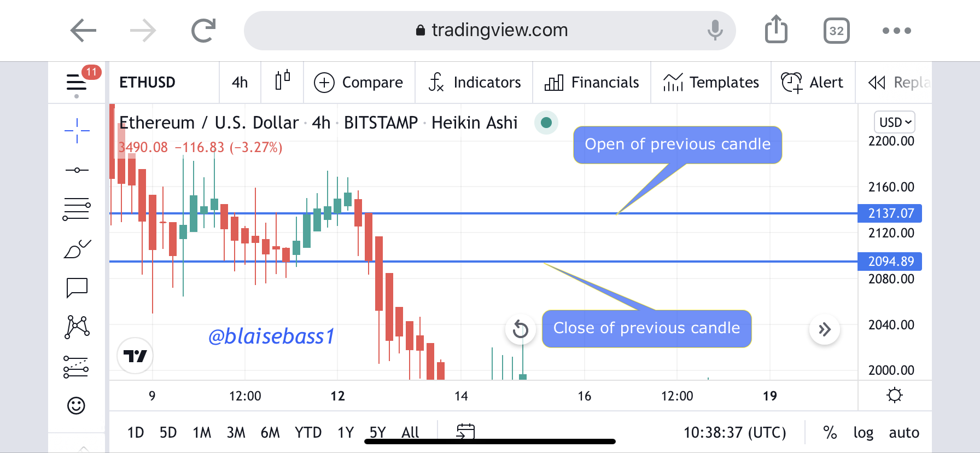The image size is (980, 453).
Task: Click the tradingview.com address bar
Action: click(x=489, y=30)
